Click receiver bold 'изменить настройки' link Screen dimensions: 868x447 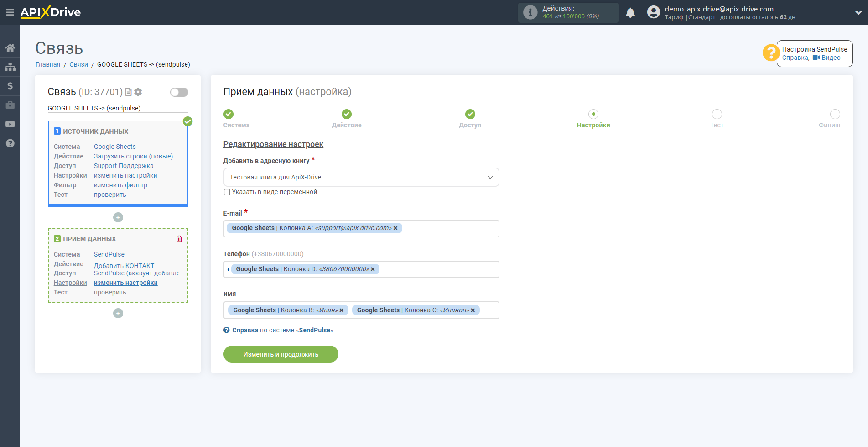point(126,283)
